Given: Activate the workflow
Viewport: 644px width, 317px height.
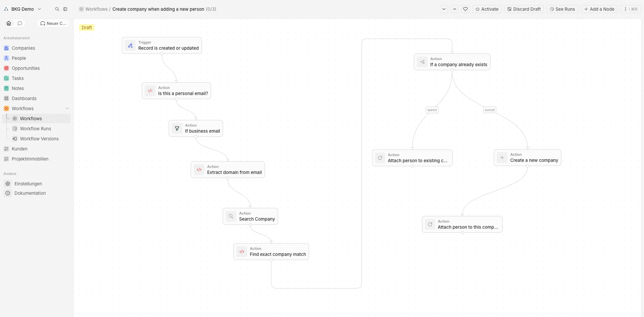Looking at the screenshot, I should [487, 9].
